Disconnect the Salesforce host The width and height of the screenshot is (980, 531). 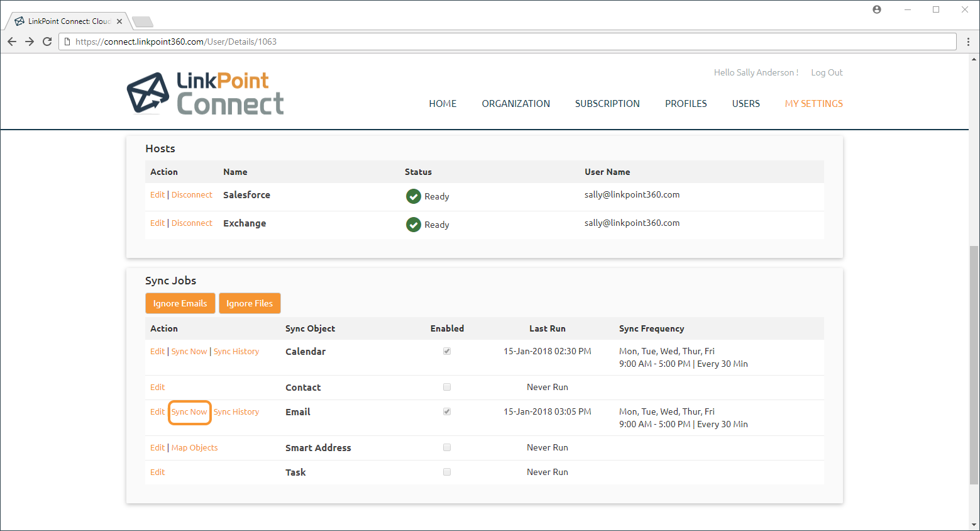[192, 195]
